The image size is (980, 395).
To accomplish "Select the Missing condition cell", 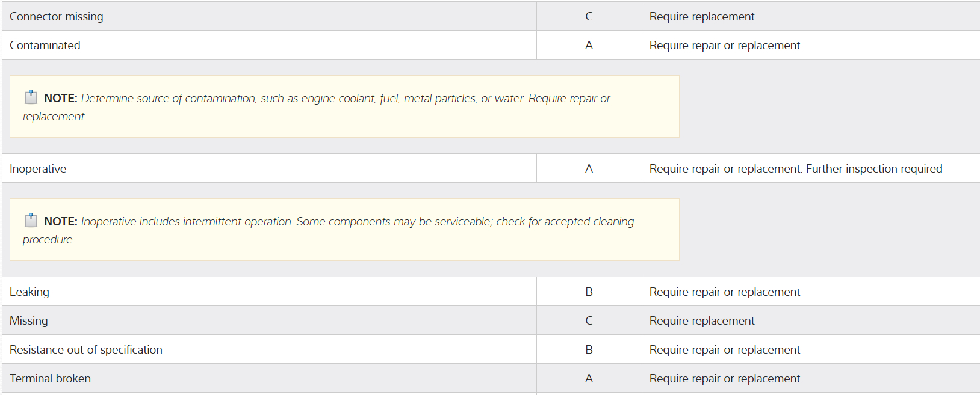I will click(29, 321).
